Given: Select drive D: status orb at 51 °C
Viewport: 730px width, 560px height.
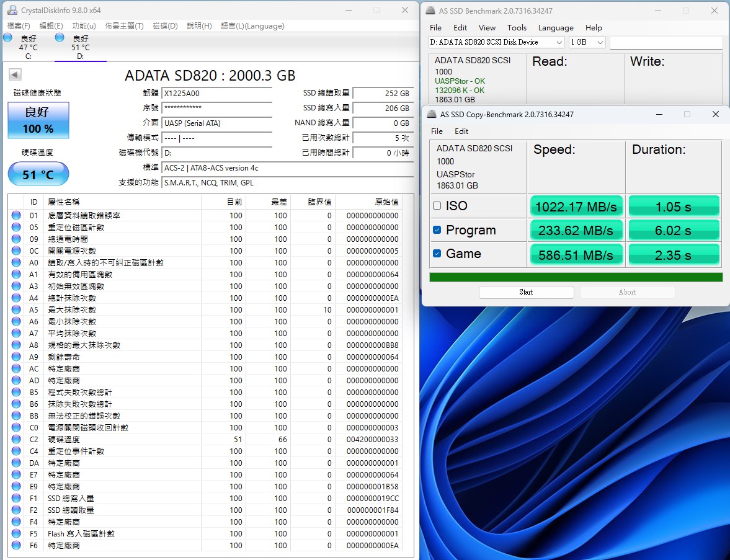Looking at the screenshot, I should [60, 38].
